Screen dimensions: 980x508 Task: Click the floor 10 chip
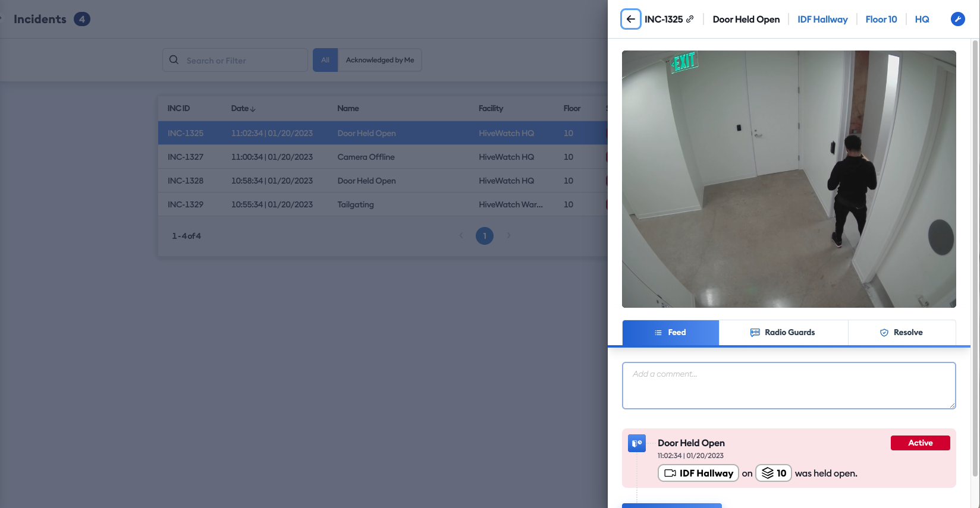coord(774,474)
